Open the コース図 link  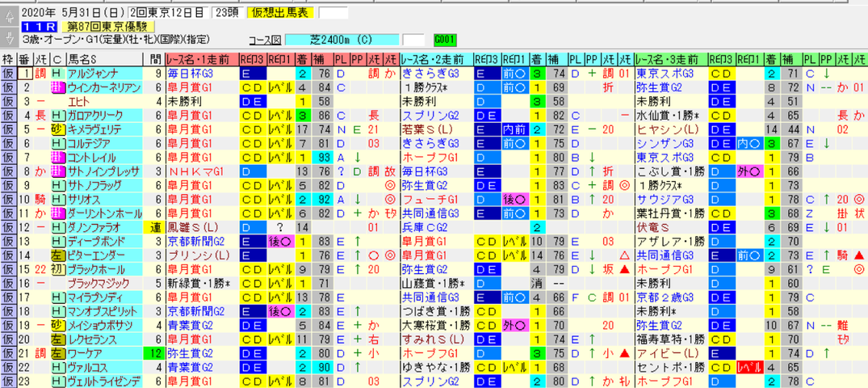coord(265,40)
